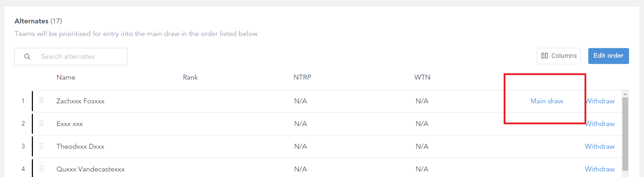Move Zachxxx Fosxxx to Main draw
This screenshot has height=177, width=644.
coord(547,101)
